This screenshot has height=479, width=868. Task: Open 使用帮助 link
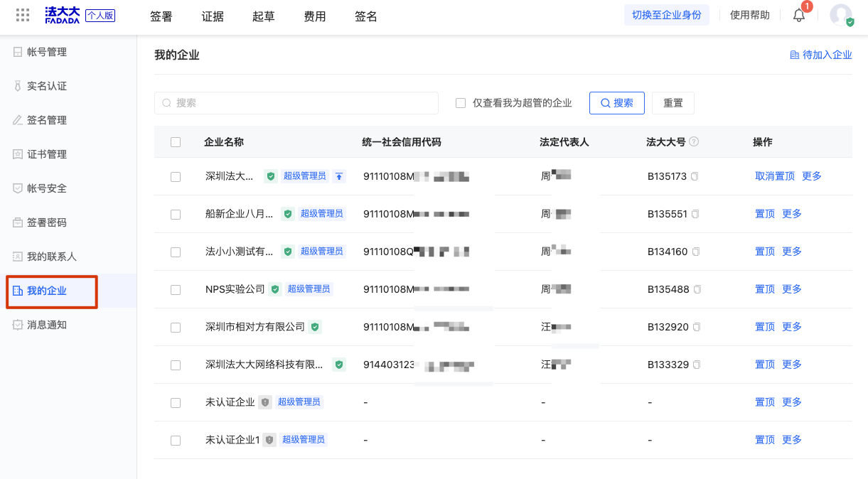[x=750, y=15]
